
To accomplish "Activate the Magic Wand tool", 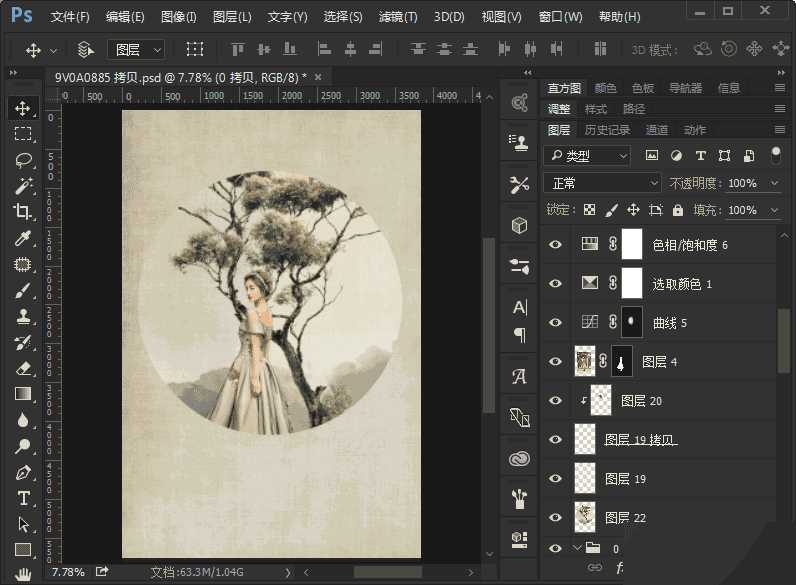I will point(22,186).
